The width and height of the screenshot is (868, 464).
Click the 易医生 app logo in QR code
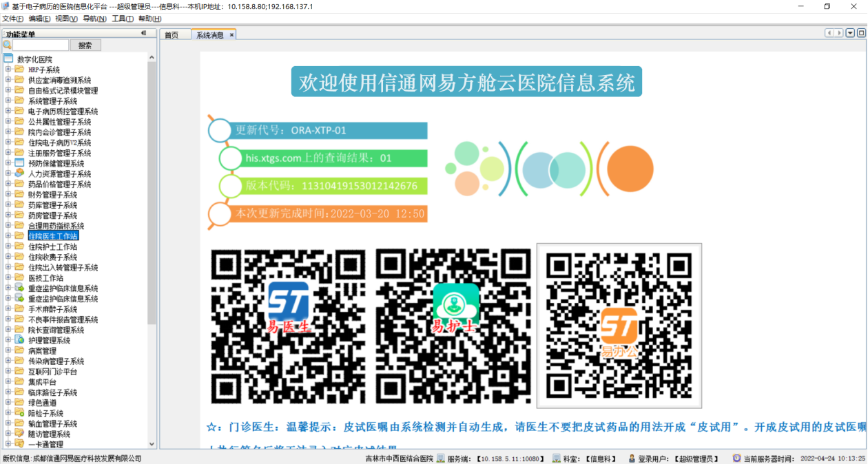[x=288, y=302]
